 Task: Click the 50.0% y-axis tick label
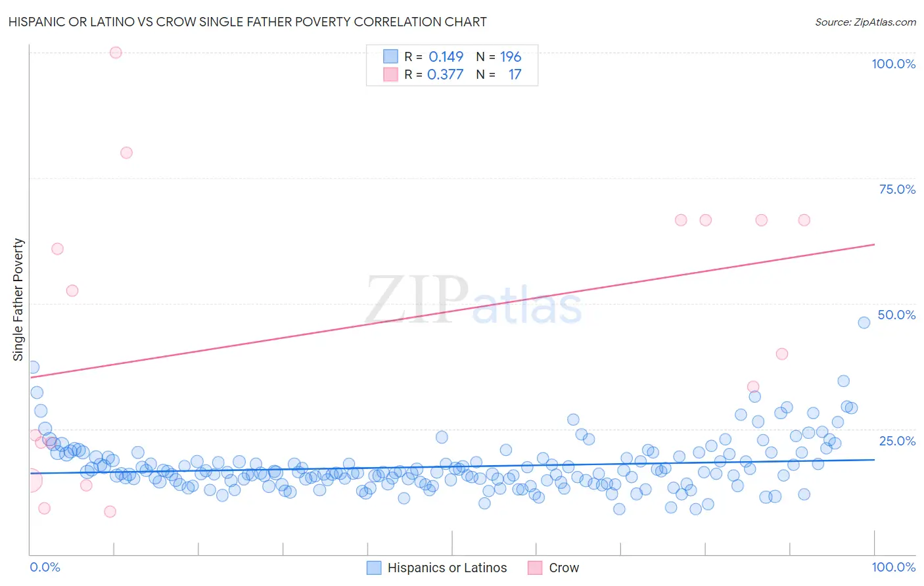pos(897,315)
